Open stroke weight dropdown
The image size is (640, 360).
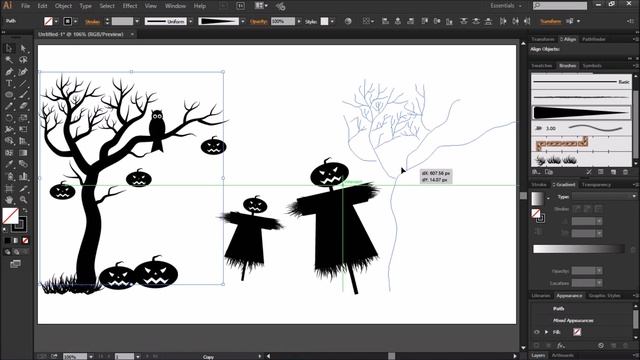point(137,21)
